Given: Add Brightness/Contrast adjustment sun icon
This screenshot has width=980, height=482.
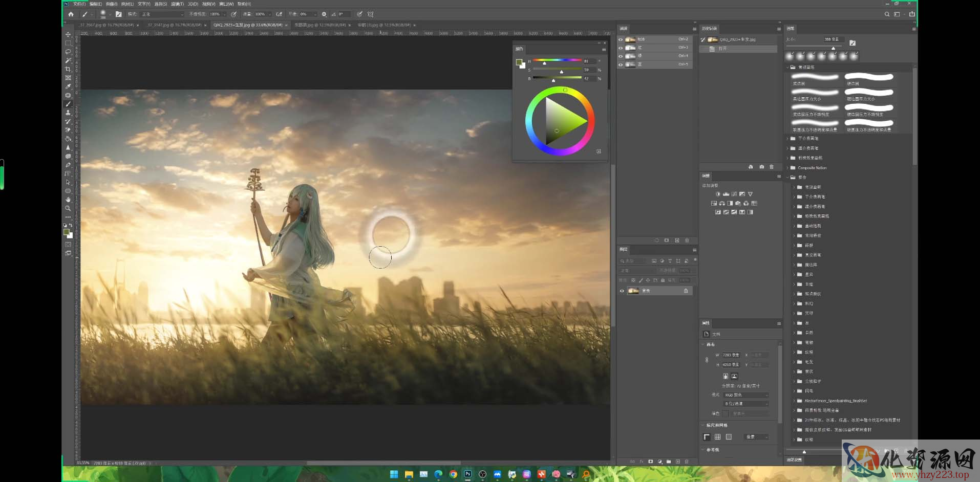Looking at the screenshot, I should point(718,194).
